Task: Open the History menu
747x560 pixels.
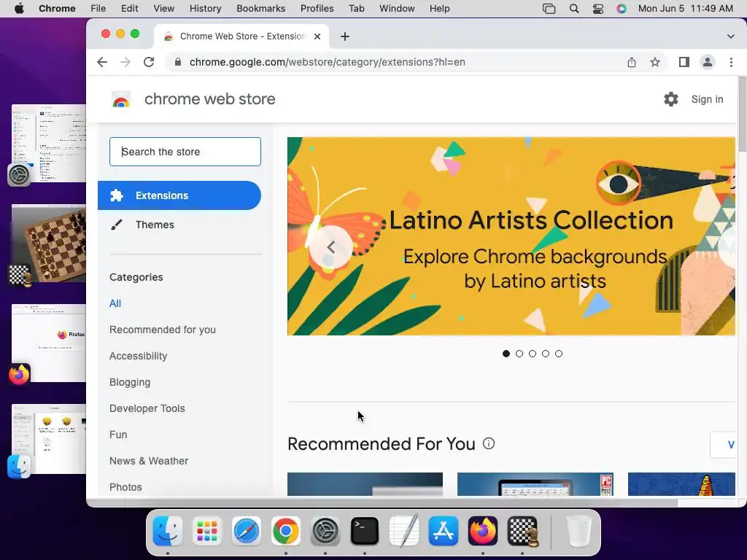Action: pos(205,9)
